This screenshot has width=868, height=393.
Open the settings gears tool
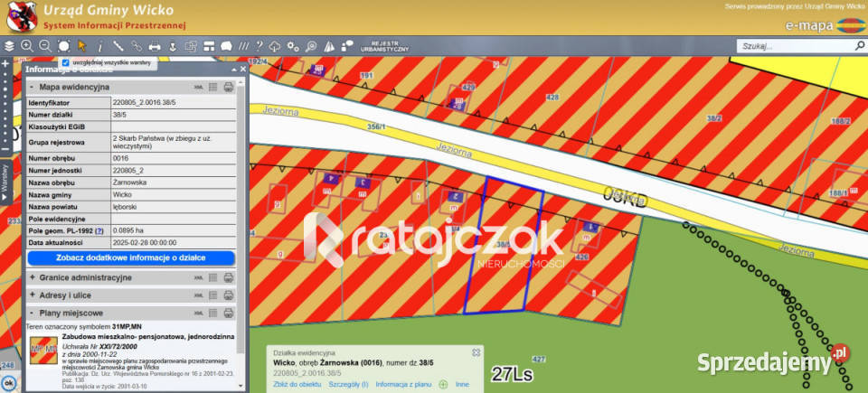[292, 45]
